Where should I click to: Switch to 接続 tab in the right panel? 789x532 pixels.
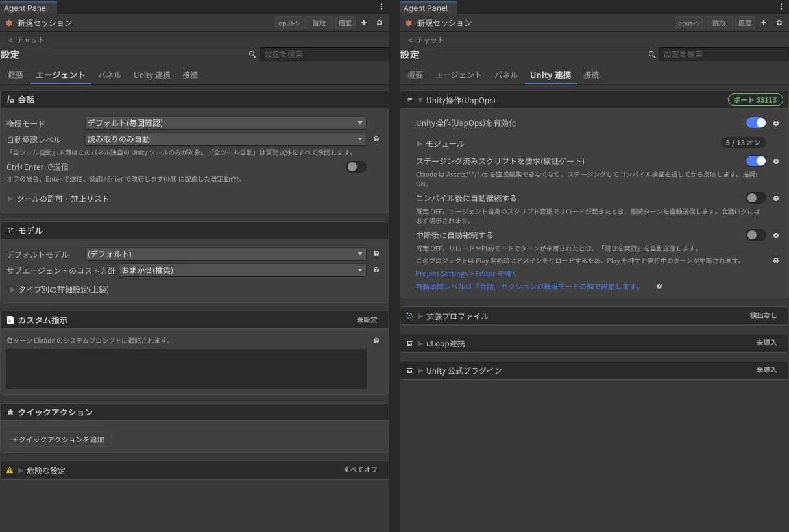click(x=591, y=75)
